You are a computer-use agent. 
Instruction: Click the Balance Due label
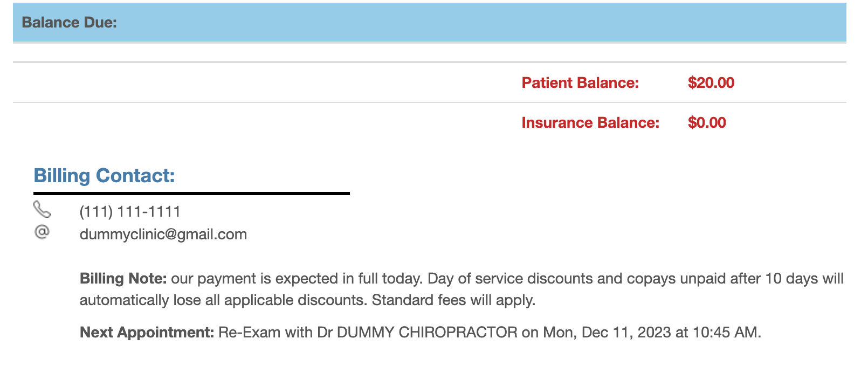point(70,23)
